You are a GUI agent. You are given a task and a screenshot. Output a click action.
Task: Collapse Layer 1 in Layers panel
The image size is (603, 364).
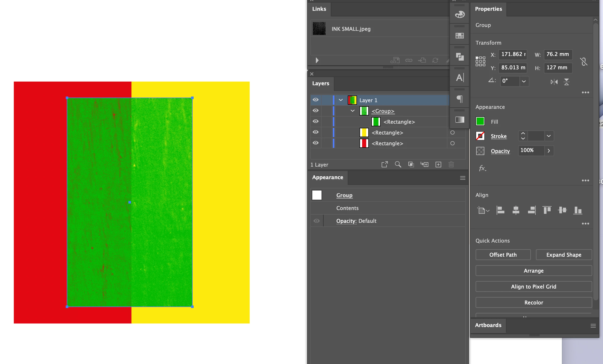(x=341, y=100)
